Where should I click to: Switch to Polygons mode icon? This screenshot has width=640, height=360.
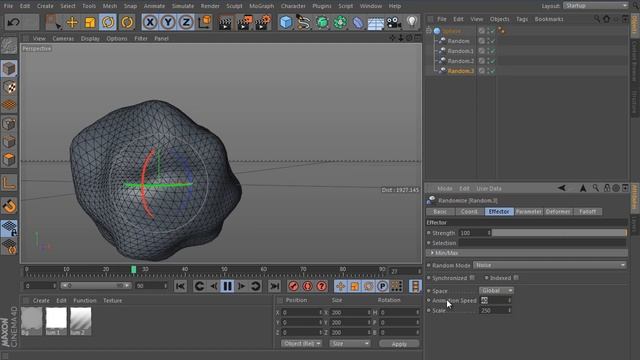tap(9, 159)
